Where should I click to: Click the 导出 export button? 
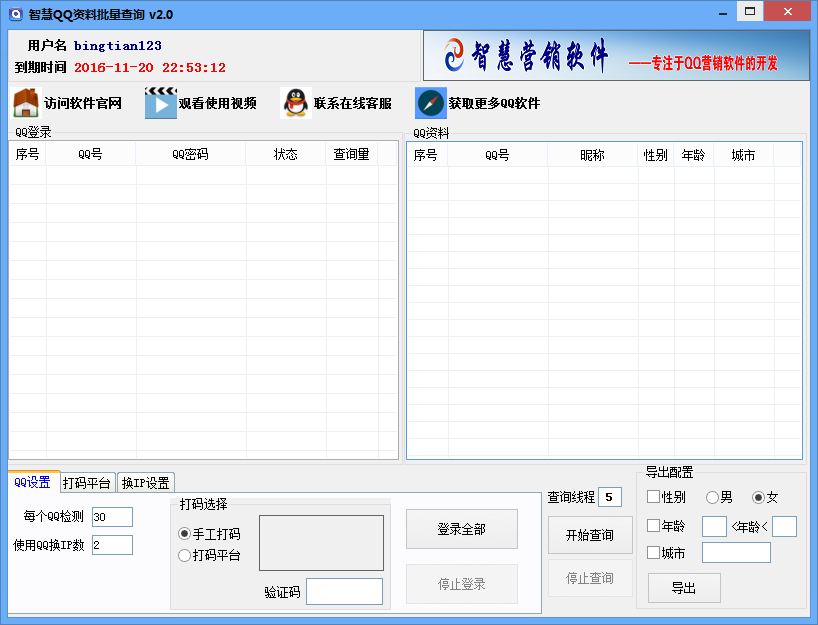coord(684,588)
